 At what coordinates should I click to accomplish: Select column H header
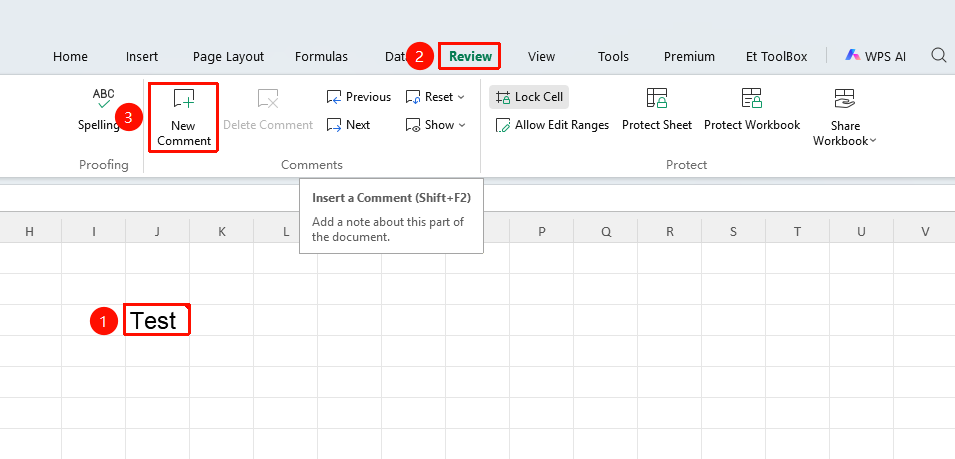(29, 231)
